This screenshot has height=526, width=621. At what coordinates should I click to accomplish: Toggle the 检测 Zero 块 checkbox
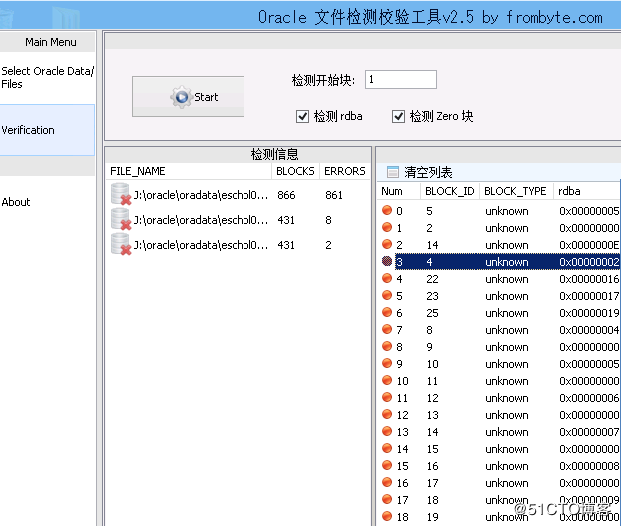(398, 116)
